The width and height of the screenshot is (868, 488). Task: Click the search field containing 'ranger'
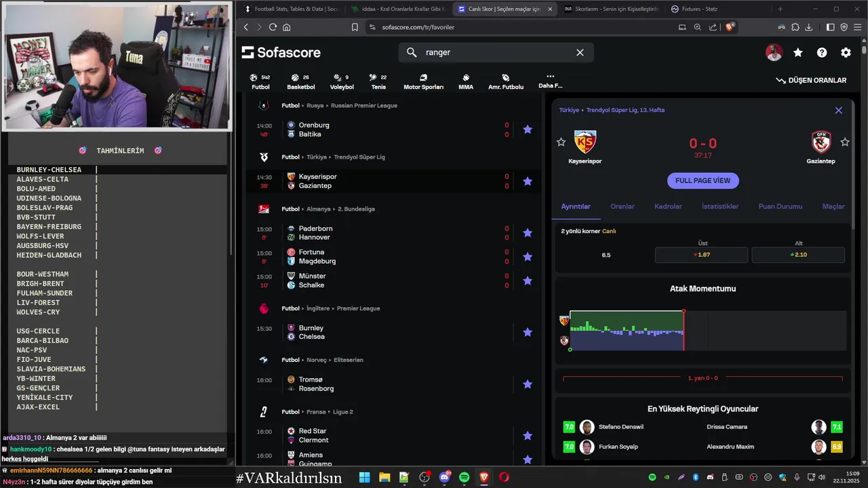coord(496,52)
